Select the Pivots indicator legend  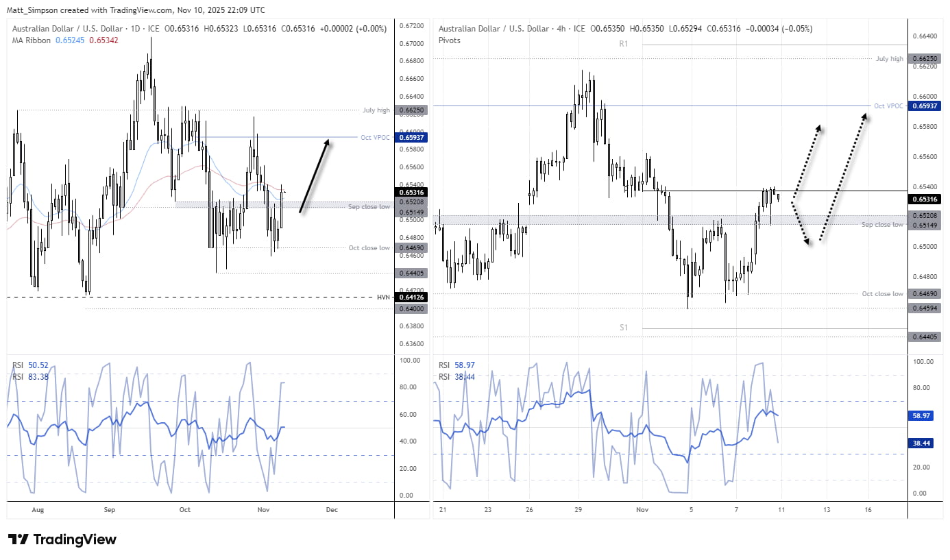[450, 40]
